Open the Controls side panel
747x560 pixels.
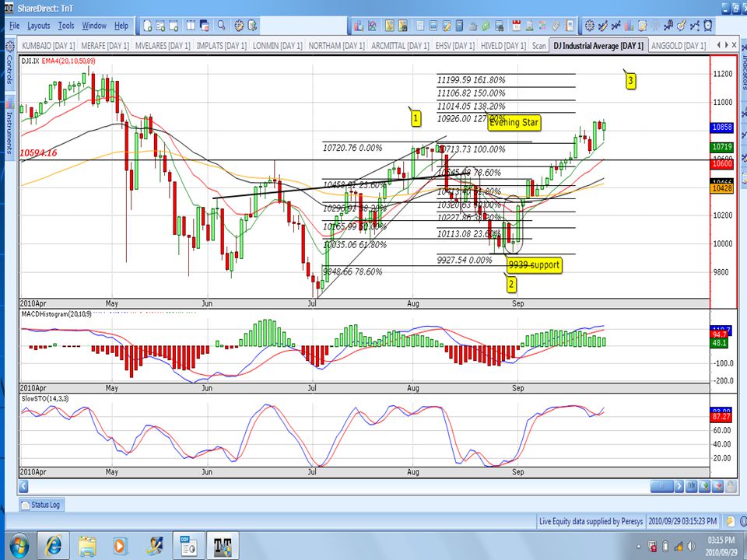click(9, 64)
